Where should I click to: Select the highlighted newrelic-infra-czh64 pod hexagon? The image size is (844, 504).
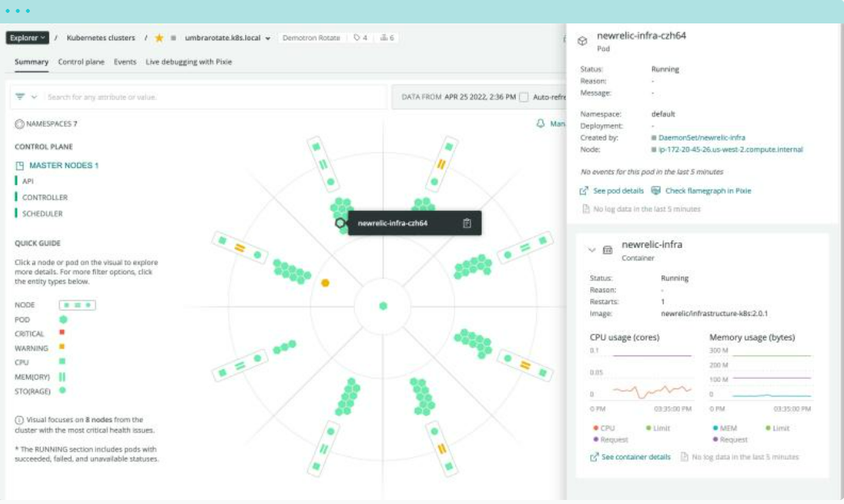click(340, 223)
